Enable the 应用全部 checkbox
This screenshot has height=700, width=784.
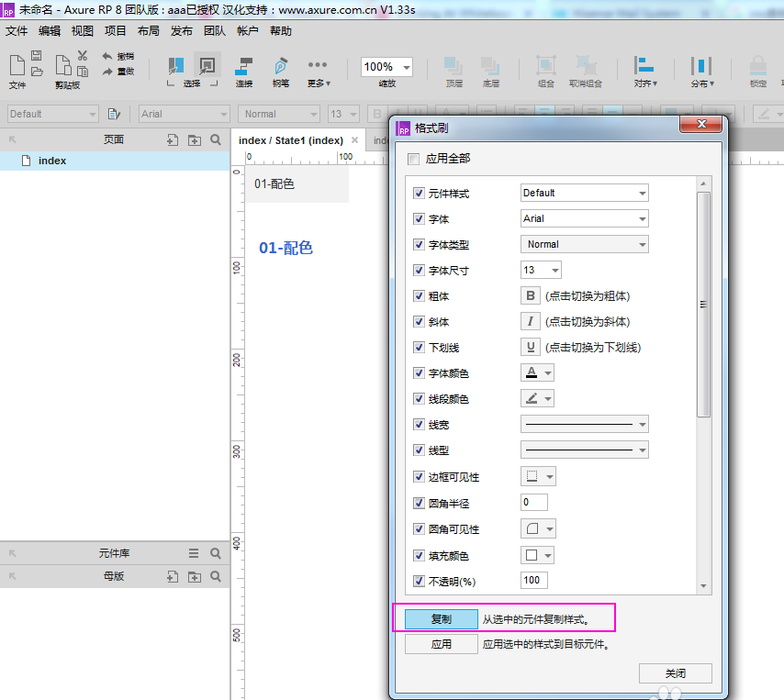point(413,159)
